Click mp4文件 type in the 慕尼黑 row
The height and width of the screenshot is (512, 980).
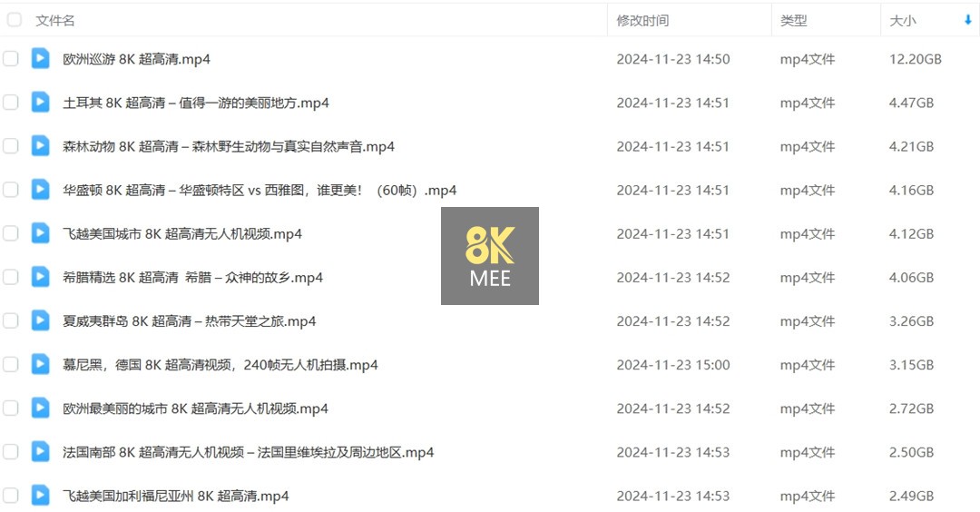pos(808,365)
